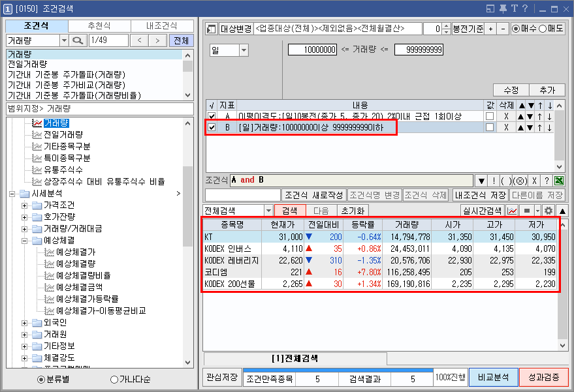Open dropdown arrow beside condition formula
The width and height of the screenshot is (574, 392).
tap(481, 181)
